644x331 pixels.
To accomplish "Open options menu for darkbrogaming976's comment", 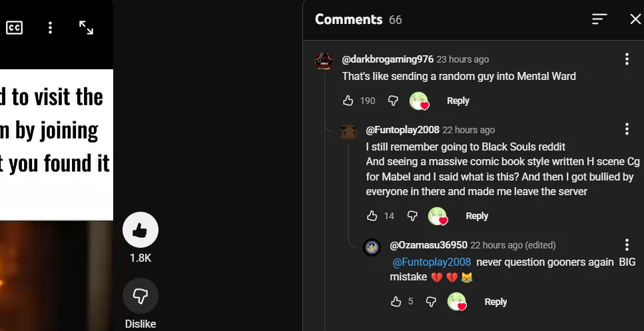I will [627, 59].
